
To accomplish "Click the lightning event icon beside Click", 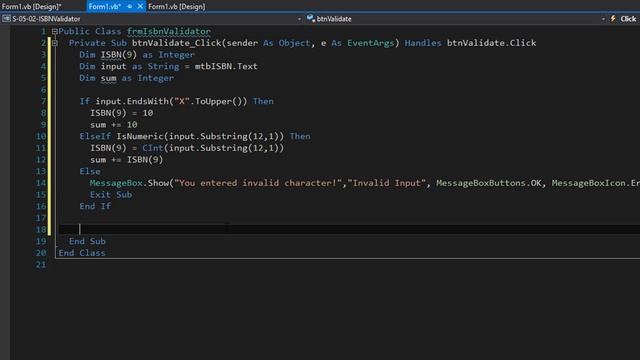I will pyautogui.click(x=613, y=19).
